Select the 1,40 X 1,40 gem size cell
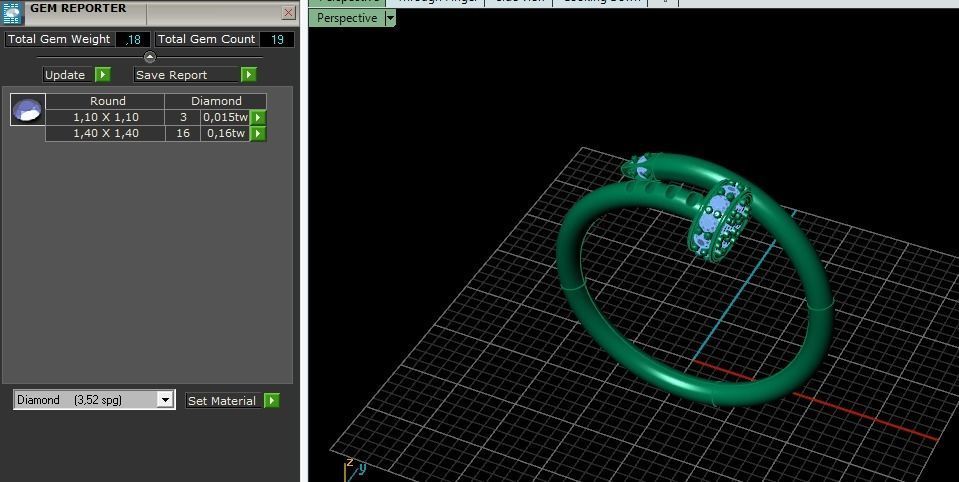The height and width of the screenshot is (482, 959). pos(105,133)
